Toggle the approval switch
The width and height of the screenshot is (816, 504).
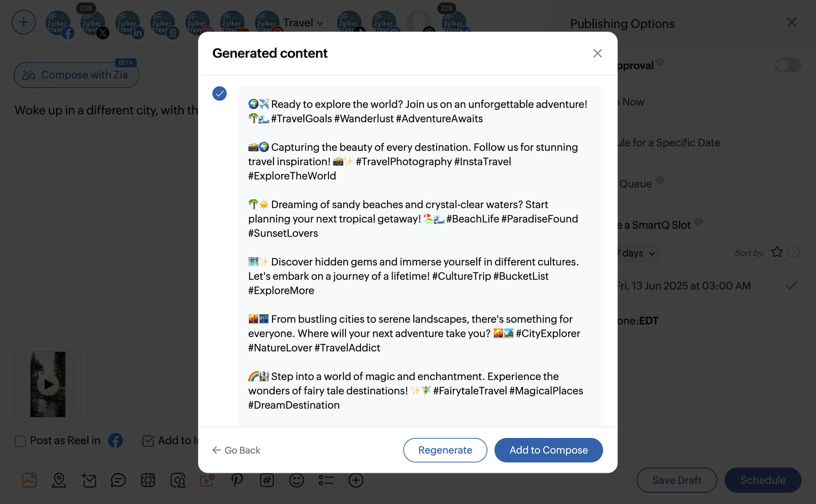788,65
